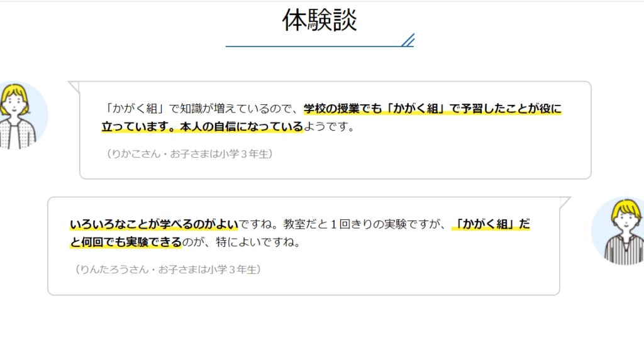Click the りかこさん attribution line

[189, 153]
